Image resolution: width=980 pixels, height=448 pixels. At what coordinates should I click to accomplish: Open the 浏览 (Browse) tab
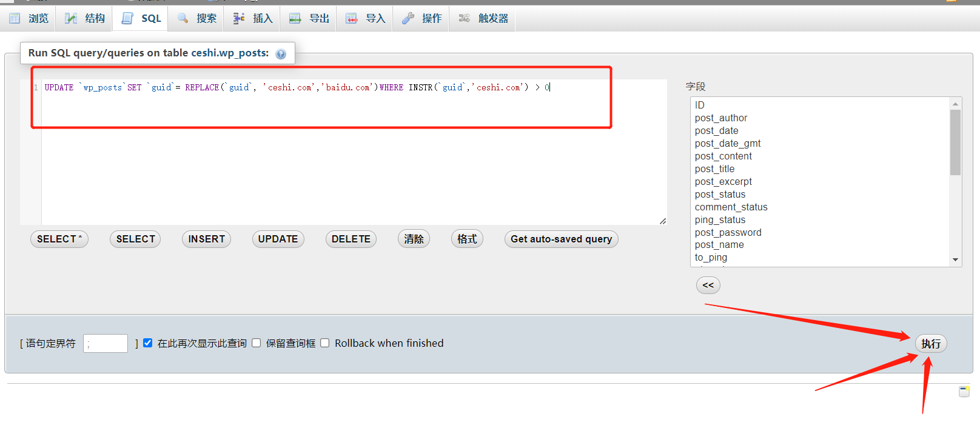29,18
